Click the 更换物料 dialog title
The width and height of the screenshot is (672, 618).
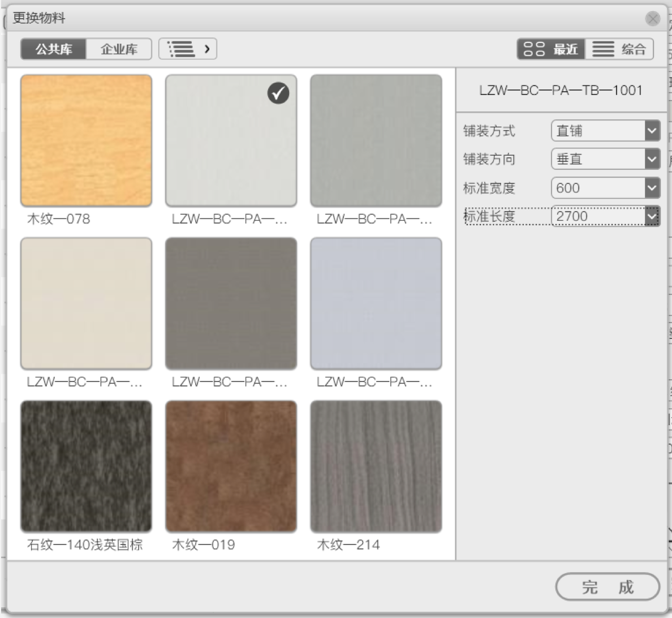click(x=39, y=18)
